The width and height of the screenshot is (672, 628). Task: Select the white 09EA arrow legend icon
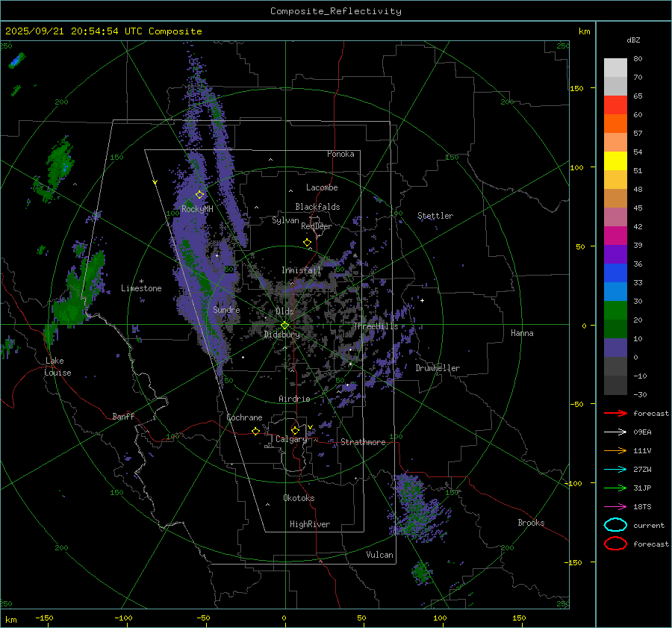pos(615,432)
